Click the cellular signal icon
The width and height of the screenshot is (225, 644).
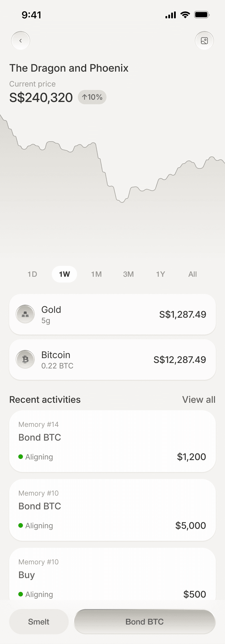pos(171,15)
